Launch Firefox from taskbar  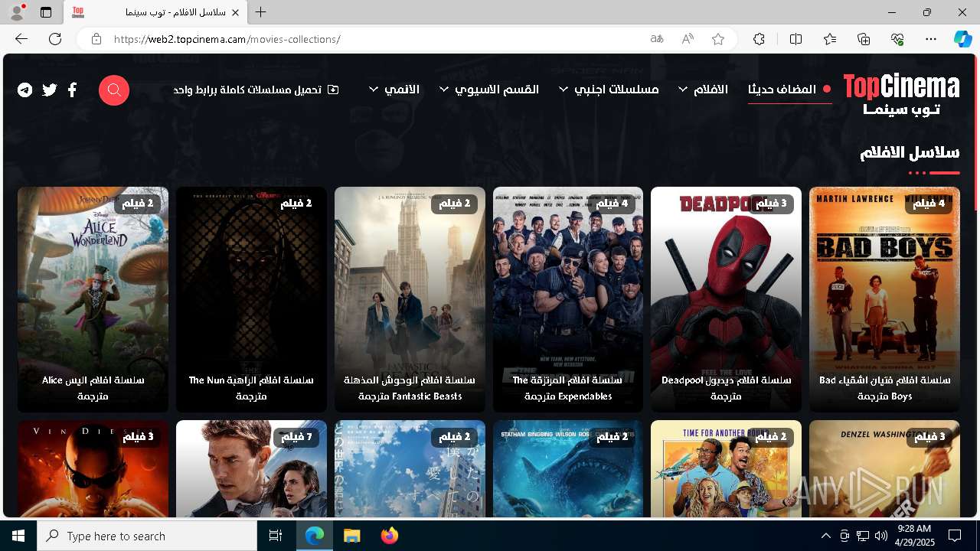click(390, 536)
